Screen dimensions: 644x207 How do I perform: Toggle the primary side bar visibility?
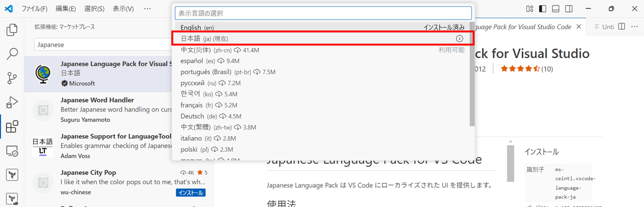[x=543, y=9]
